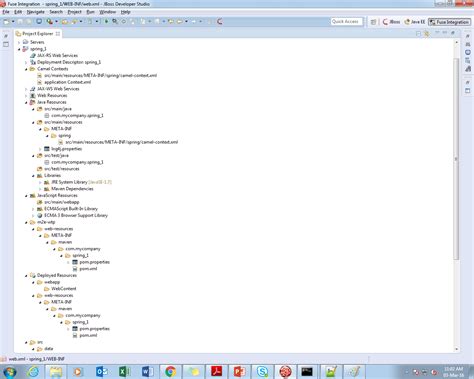
Task: Expand JAX-WS Web Services node
Action: click(x=26, y=89)
